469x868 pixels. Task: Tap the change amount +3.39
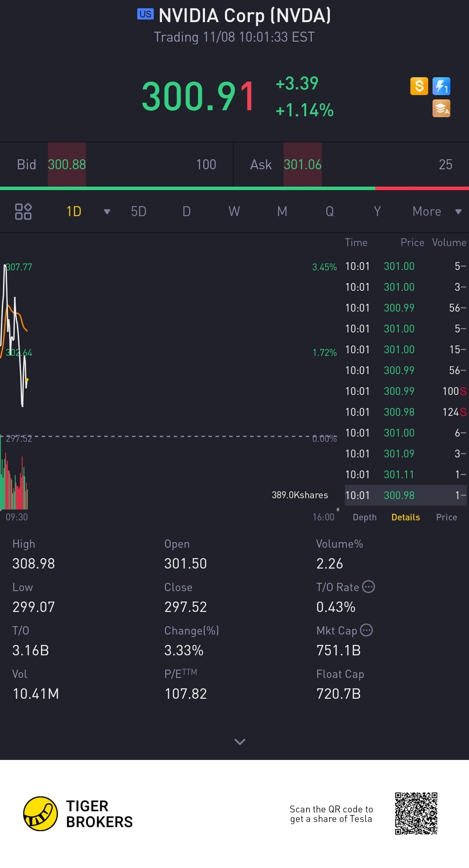[x=297, y=83]
